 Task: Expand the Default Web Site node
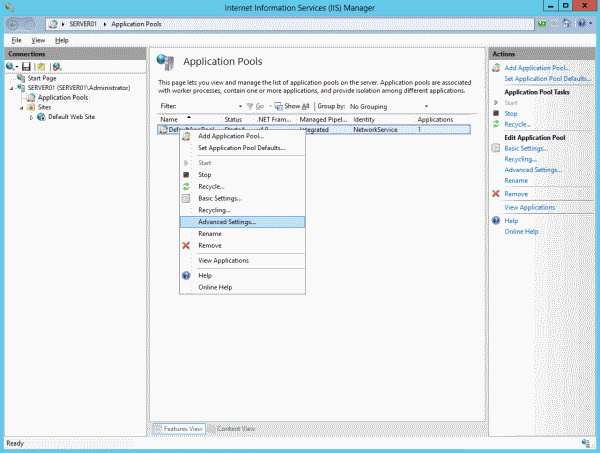(31, 117)
